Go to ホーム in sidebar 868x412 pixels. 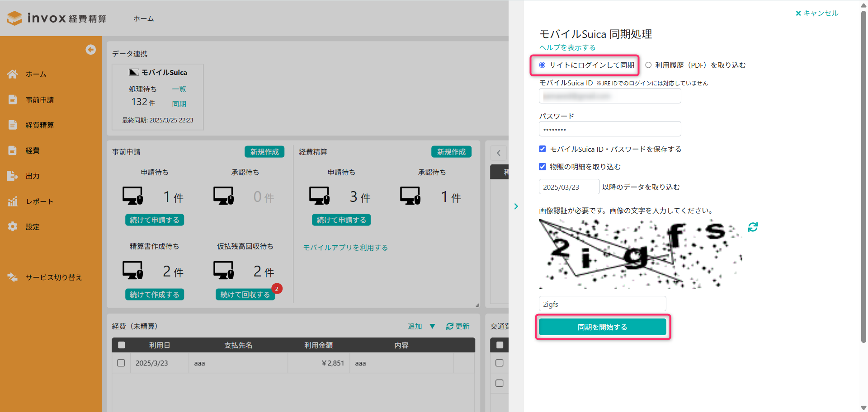click(36, 74)
